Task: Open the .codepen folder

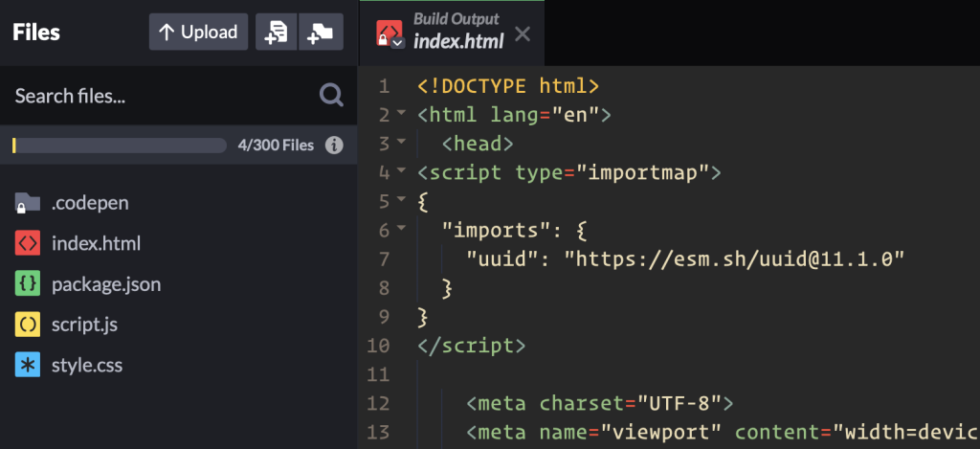Action: point(90,203)
